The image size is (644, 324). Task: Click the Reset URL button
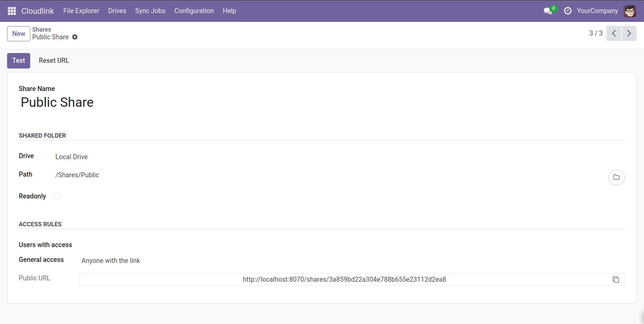pos(54,61)
